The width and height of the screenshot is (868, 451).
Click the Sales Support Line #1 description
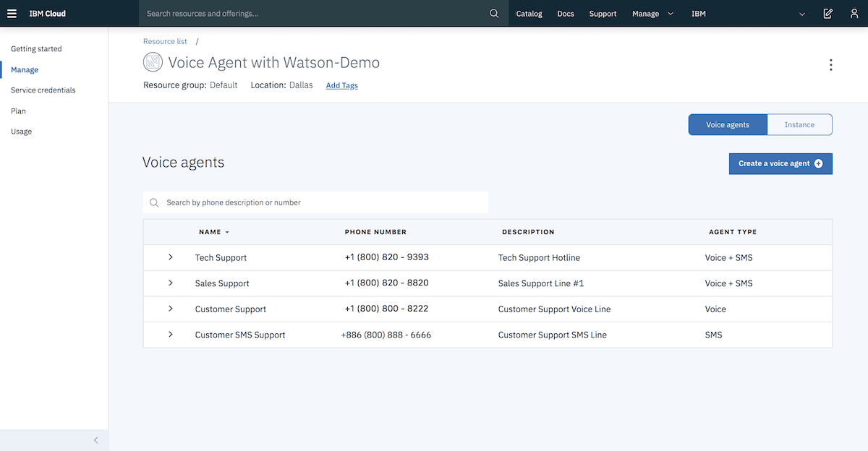(x=541, y=284)
